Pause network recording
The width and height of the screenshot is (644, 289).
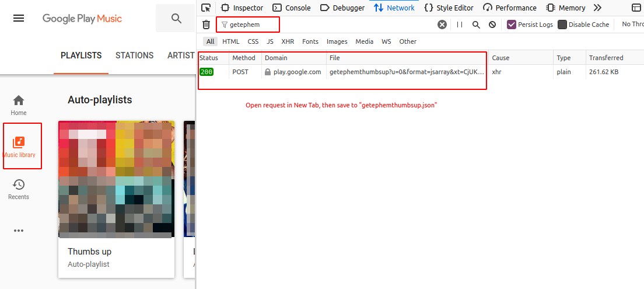click(460, 25)
